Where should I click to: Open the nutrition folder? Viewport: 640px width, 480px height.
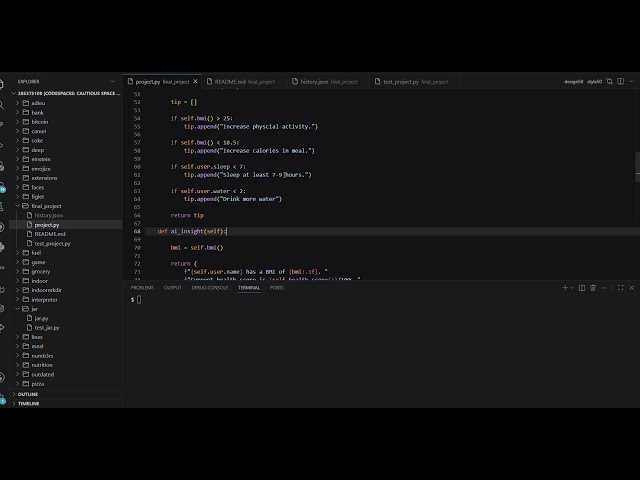pyautogui.click(x=42, y=365)
